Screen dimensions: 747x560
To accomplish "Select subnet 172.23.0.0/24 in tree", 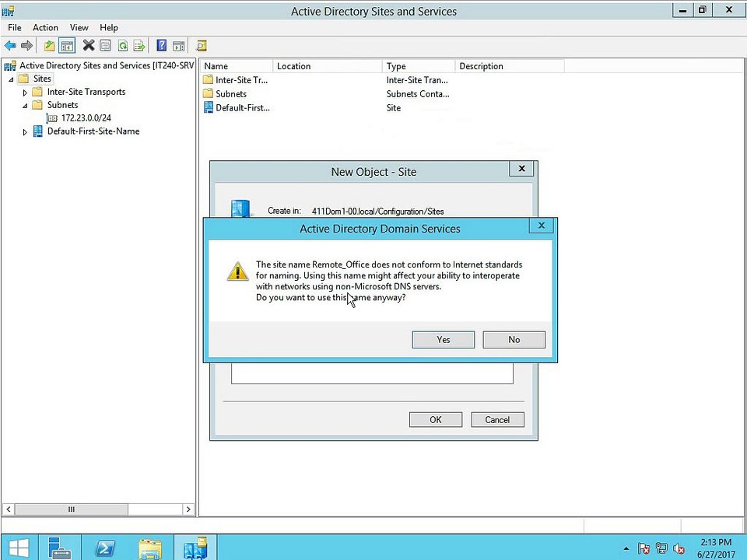I will pyautogui.click(x=86, y=118).
